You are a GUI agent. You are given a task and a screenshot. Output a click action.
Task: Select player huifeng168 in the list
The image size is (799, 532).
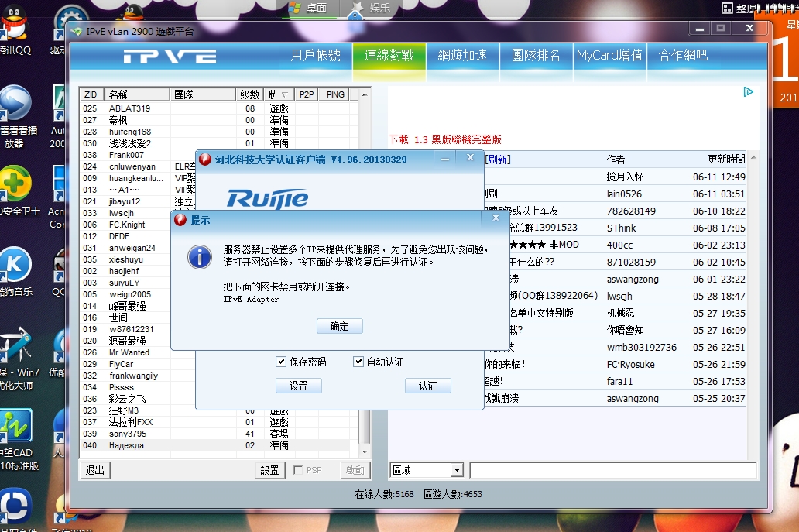pyautogui.click(x=219, y=132)
